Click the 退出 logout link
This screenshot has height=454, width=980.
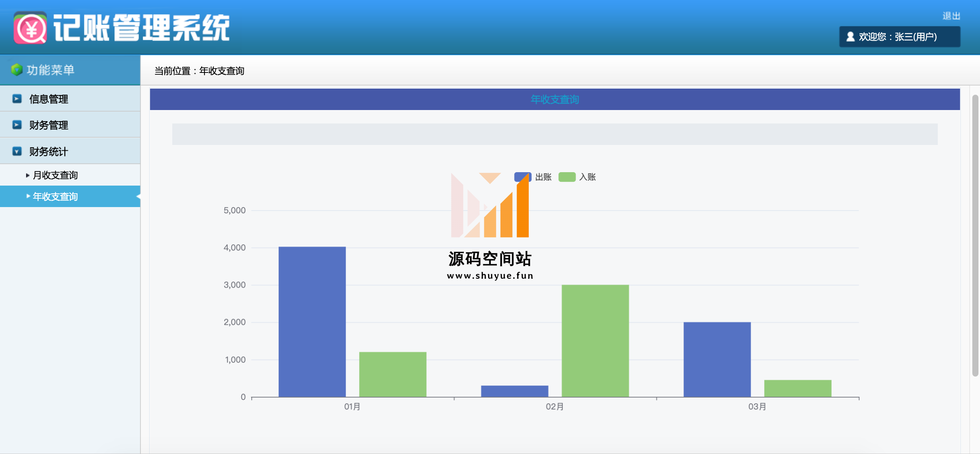coord(951,16)
